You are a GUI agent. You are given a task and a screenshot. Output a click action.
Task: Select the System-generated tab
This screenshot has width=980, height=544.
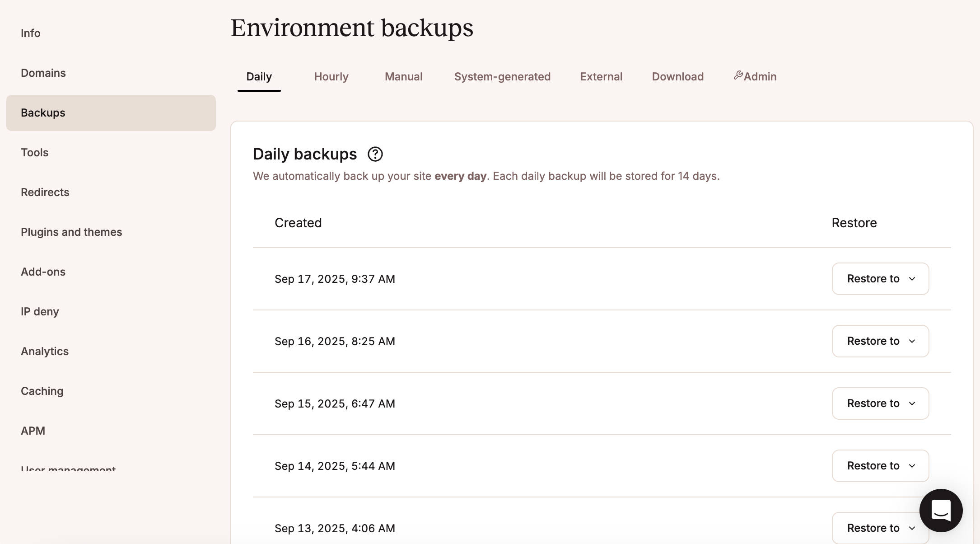[x=502, y=76]
